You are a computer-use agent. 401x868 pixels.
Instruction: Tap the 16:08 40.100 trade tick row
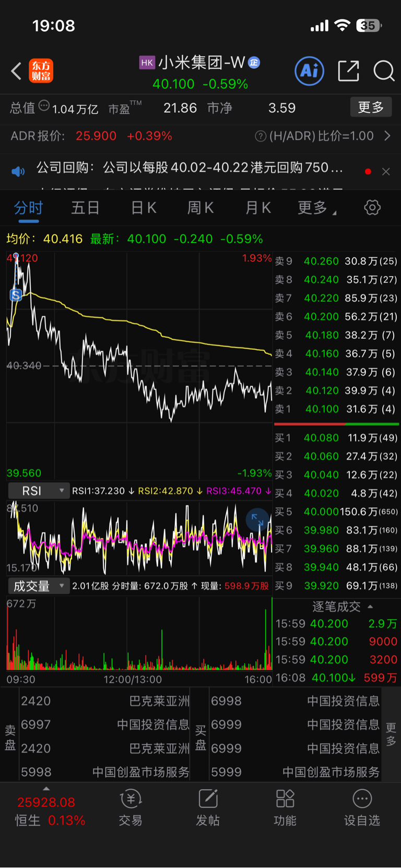coord(336,677)
